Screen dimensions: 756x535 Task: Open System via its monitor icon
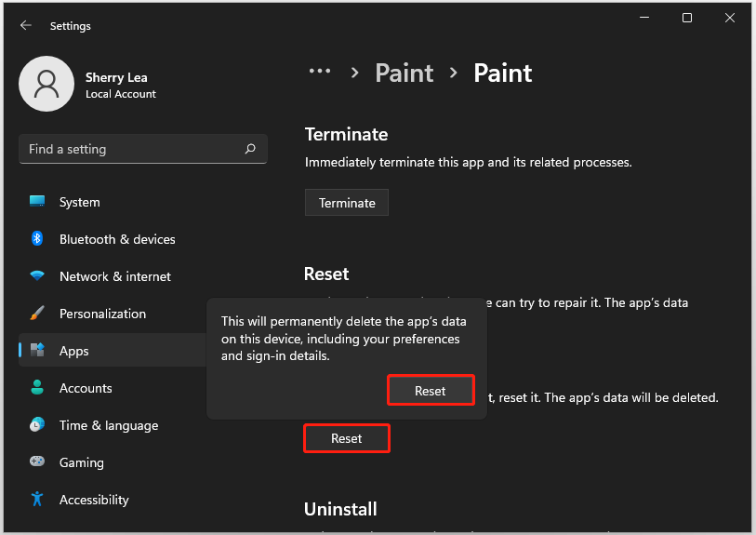point(37,202)
